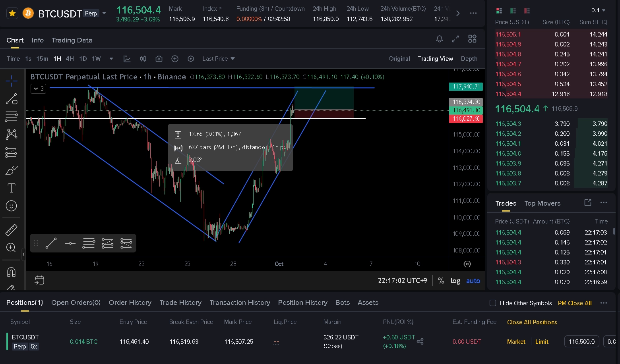
Task: Open chart settings hexagon icon
Action: (191, 59)
